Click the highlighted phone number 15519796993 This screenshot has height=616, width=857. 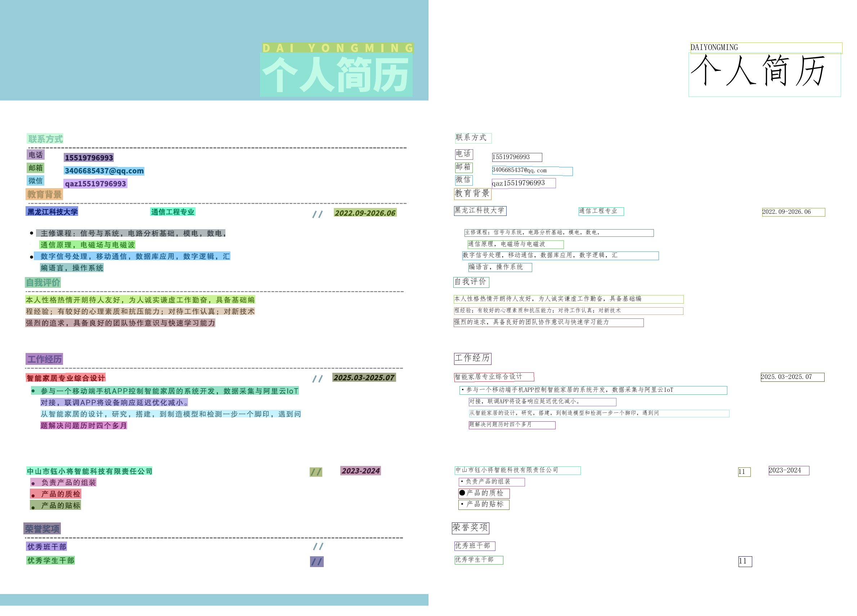(x=89, y=158)
